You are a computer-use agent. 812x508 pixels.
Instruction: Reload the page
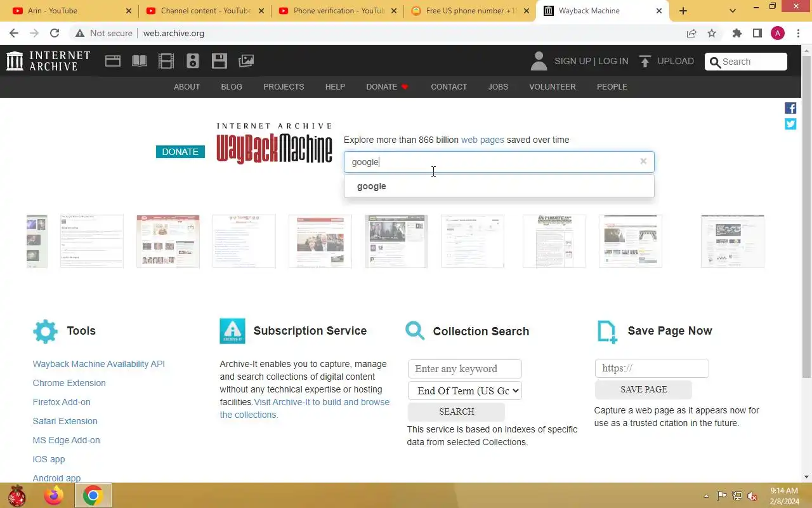tap(55, 33)
